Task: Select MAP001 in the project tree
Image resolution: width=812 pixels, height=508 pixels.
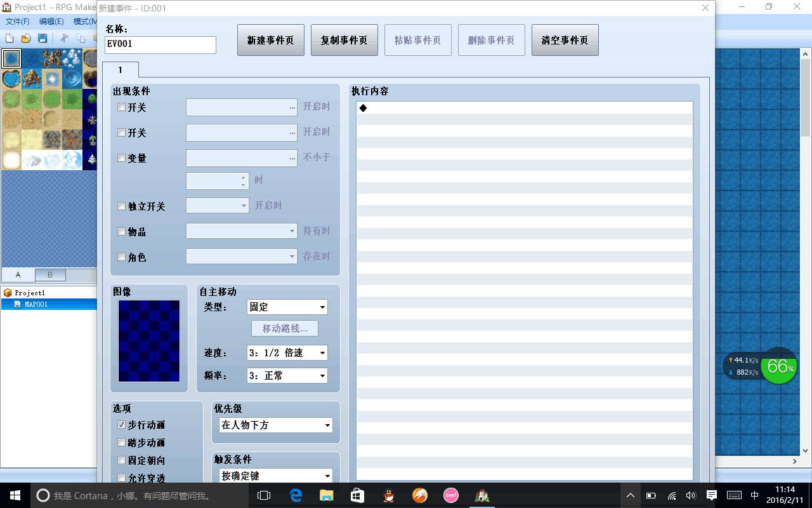Action: tap(36, 304)
